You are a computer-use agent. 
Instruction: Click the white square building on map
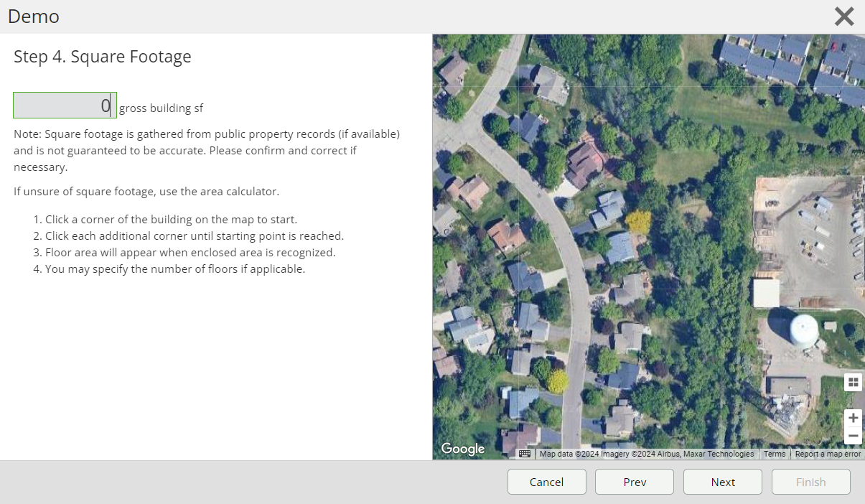pyautogui.click(x=766, y=293)
